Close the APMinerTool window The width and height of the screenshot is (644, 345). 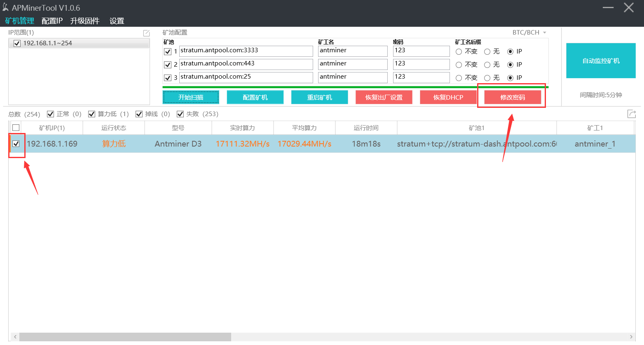click(629, 7)
